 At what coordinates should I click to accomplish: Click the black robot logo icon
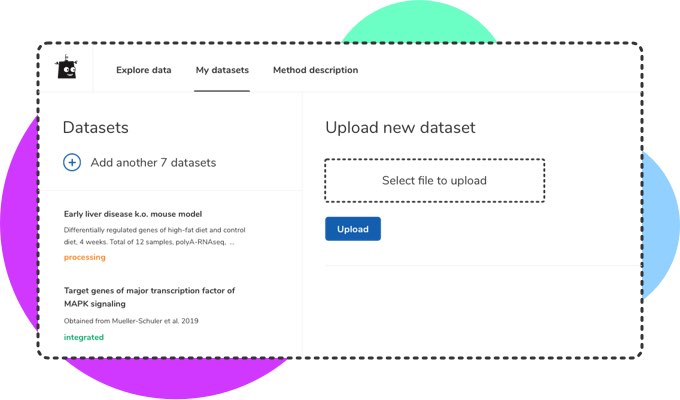[68, 69]
